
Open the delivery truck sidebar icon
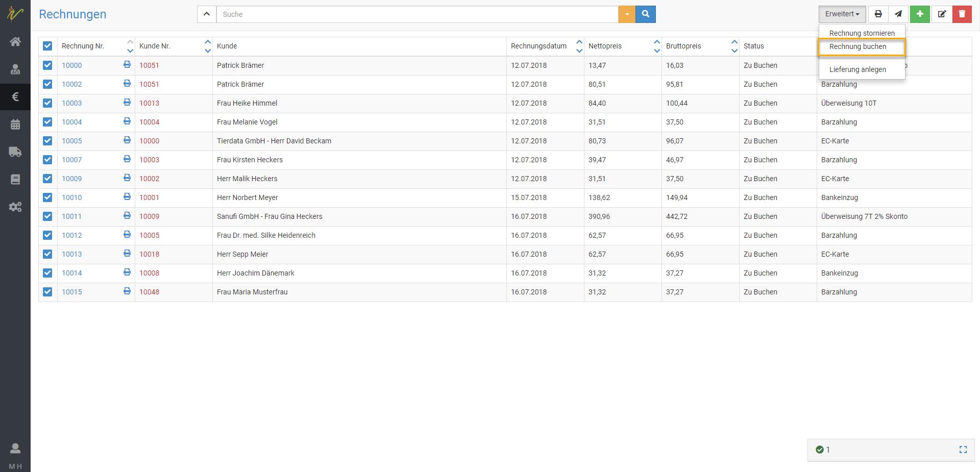(15, 152)
